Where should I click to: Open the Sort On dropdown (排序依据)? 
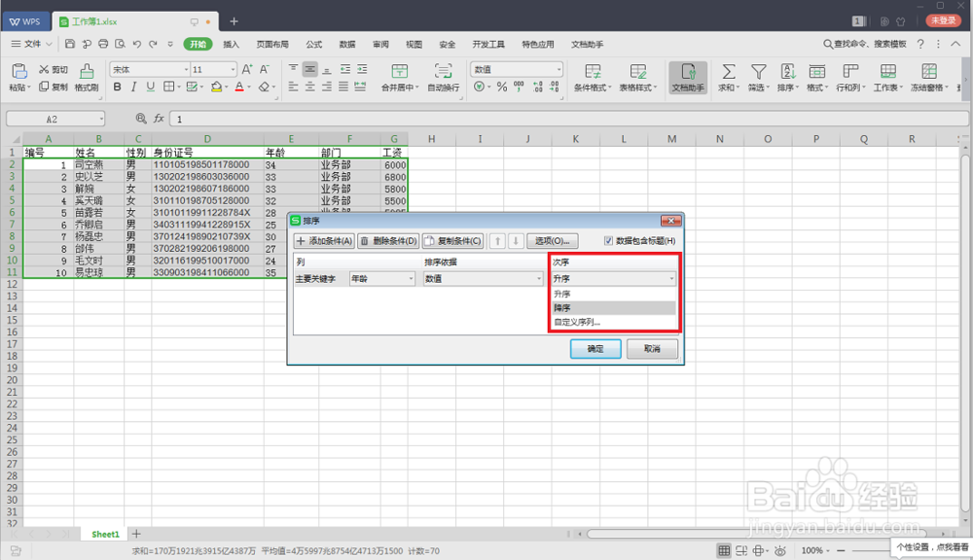483,279
